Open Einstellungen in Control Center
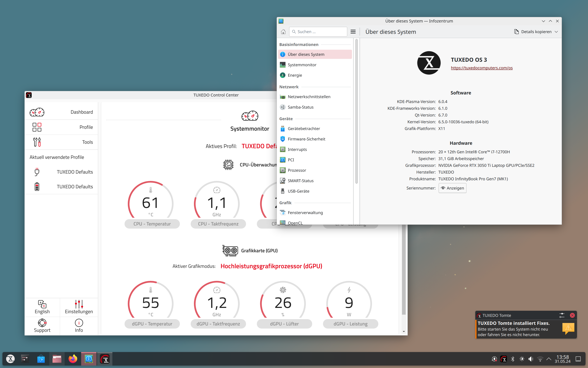 pos(79,307)
